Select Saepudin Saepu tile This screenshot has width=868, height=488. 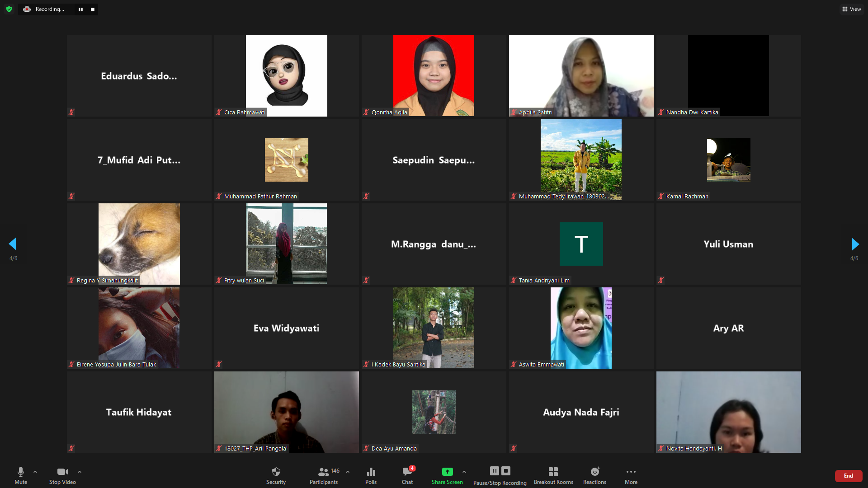click(434, 160)
